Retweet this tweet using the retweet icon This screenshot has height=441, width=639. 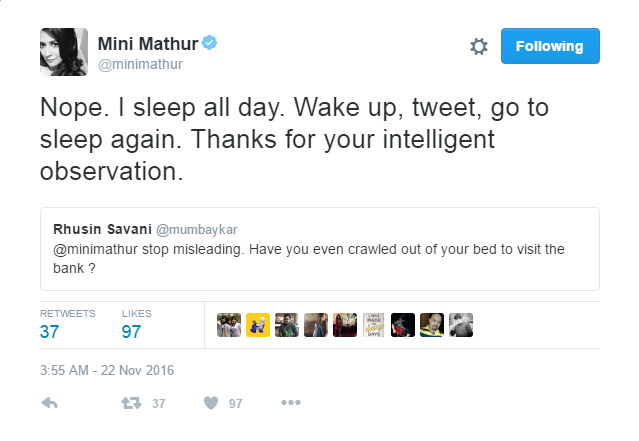131,403
